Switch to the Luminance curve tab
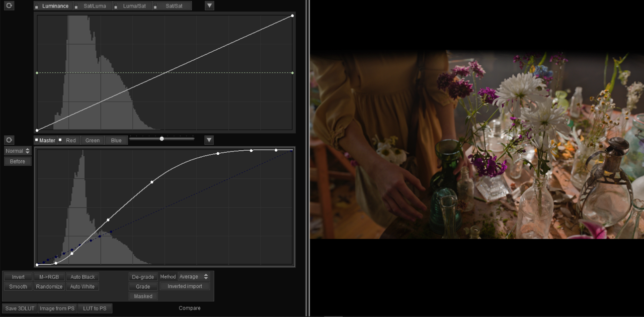644x317 pixels. 53,6
